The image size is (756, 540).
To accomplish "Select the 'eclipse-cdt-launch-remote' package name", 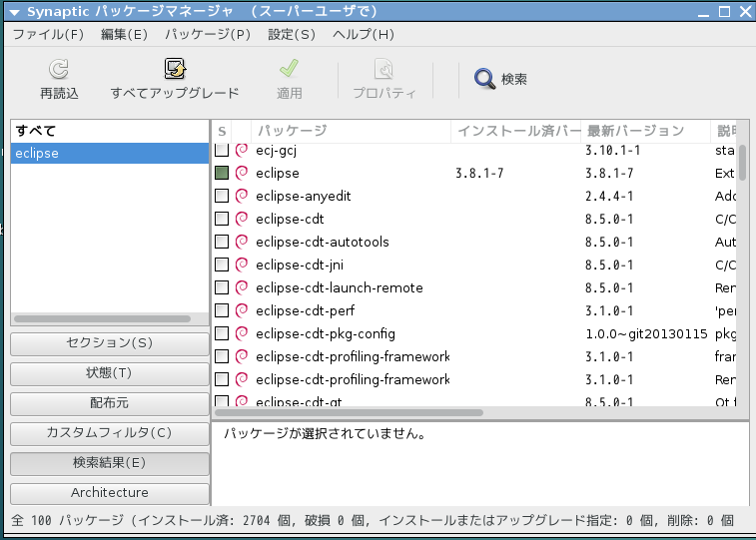I will [340, 287].
